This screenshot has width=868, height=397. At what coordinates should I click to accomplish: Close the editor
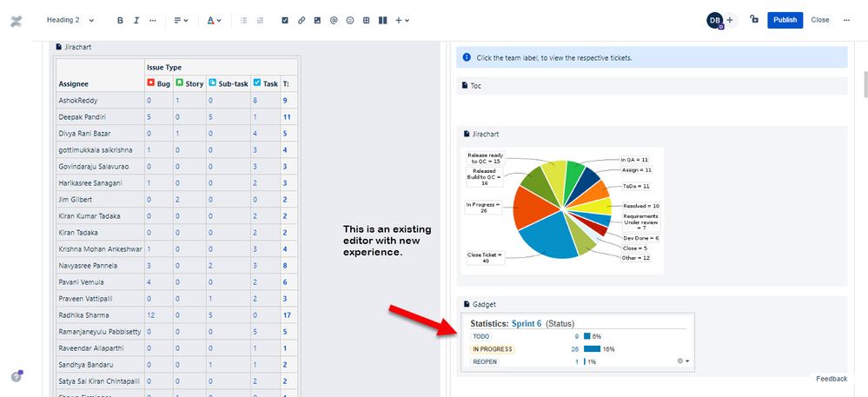coord(820,20)
